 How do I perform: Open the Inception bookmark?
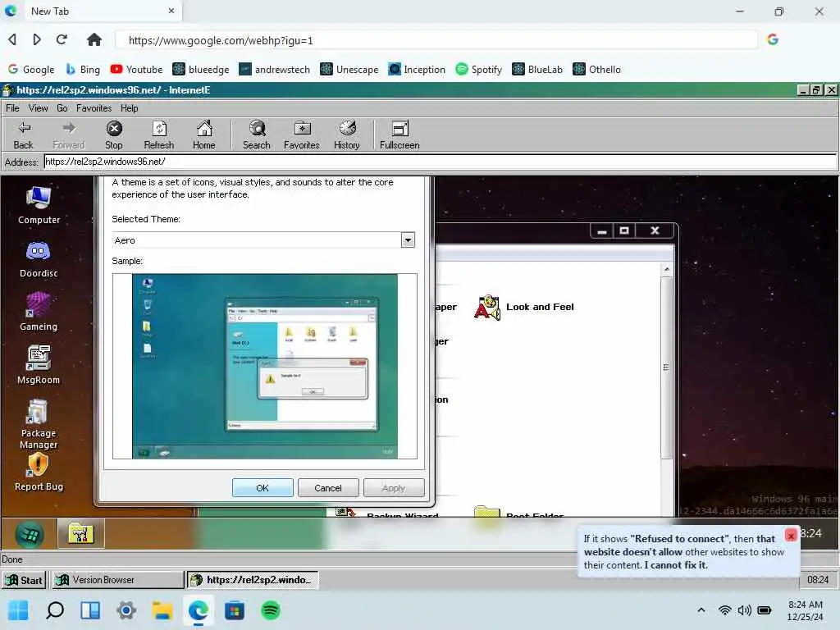[417, 69]
